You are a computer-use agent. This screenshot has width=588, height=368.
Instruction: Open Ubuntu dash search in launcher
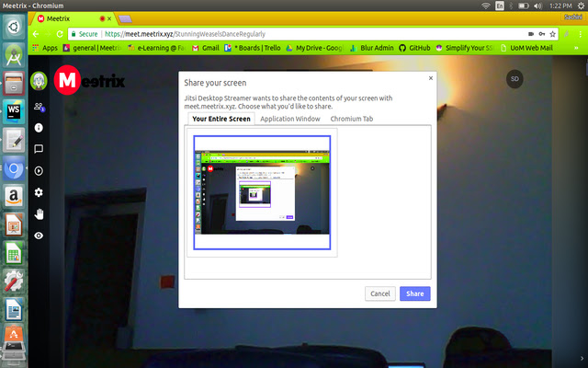(14, 27)
